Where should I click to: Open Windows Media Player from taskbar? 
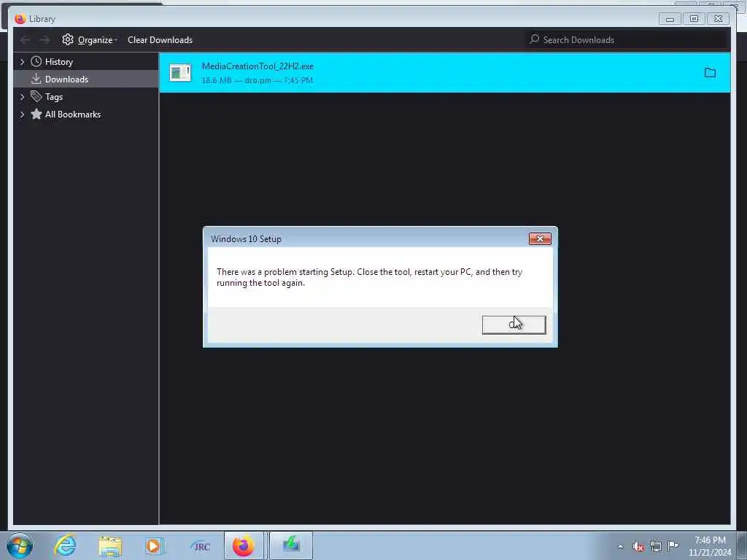tap(154, 546)
